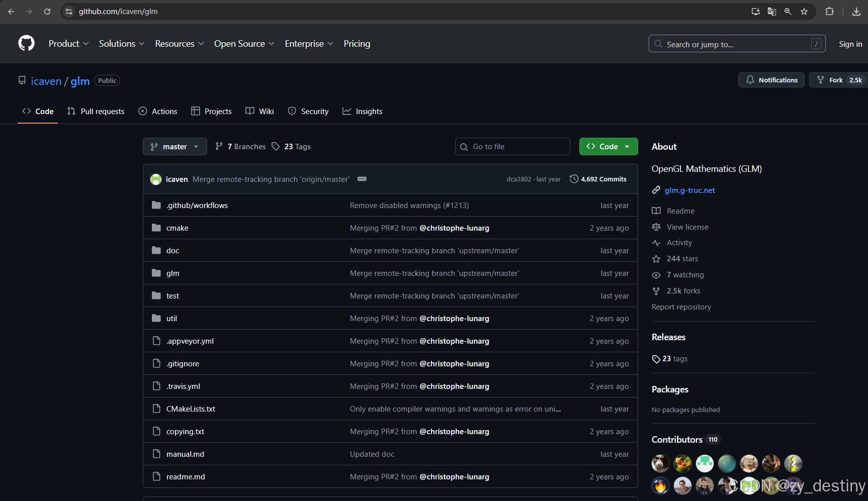Viewport: 868px width, 501px height.
Task: Click the link icon beside glm.g-truc.net
Action: [x=656, y=190]
